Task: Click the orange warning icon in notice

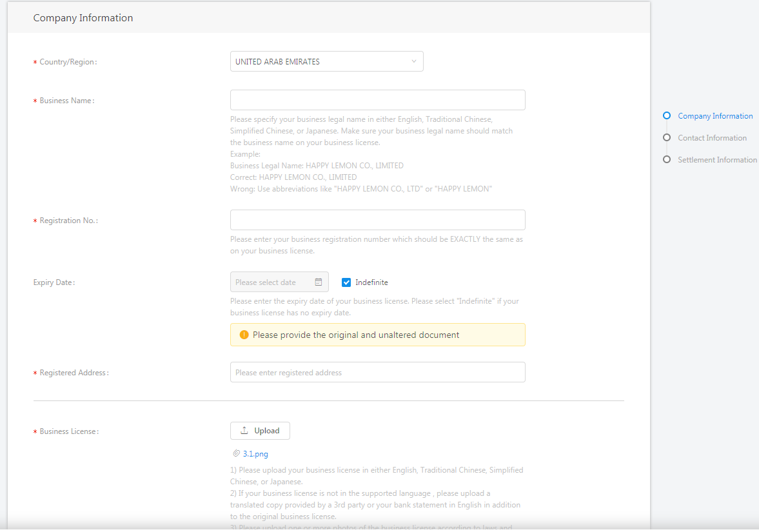Action: pos(244,335)
